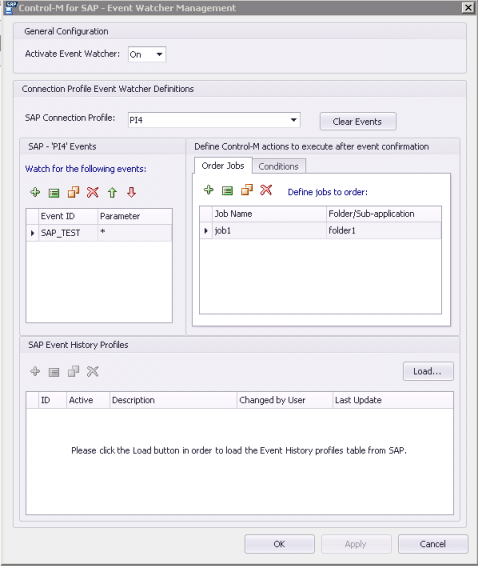Image resolution: width=478 pixels, height=566 pixels.
Task: Click the PI4 value in connection profile field
Action: (x=136, y=120)
